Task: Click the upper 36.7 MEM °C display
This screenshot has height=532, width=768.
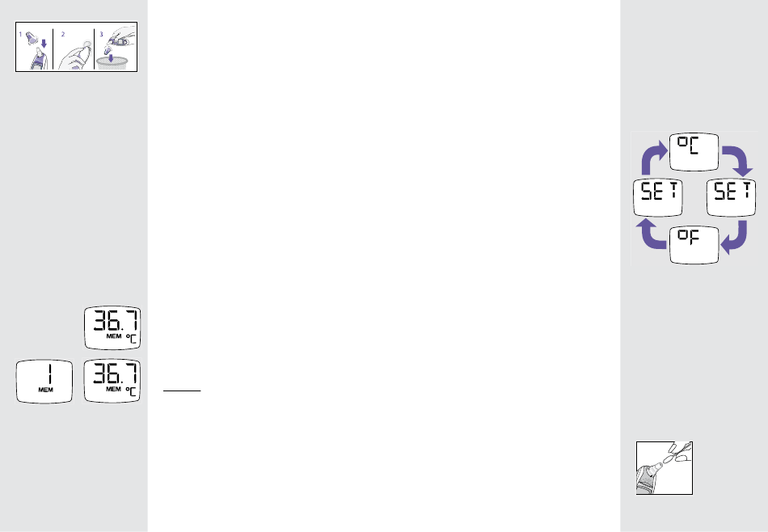Action: pyautogui.click(x=112, y=327)
